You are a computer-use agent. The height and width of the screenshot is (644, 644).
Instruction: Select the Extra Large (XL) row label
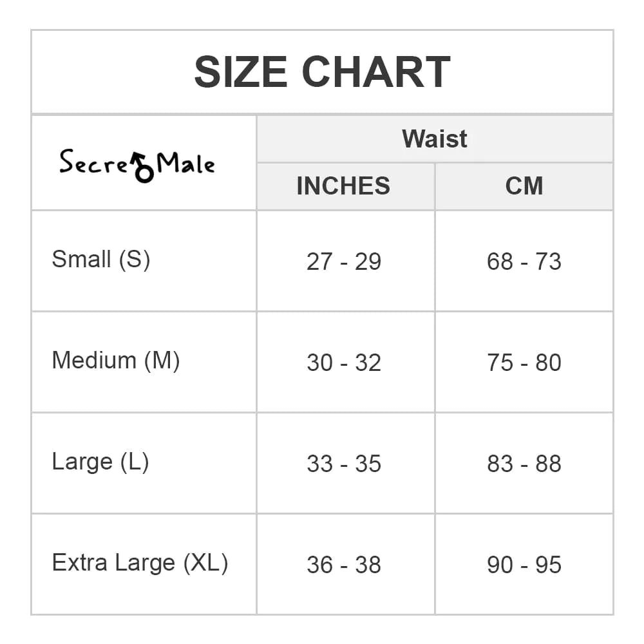click(140, 563)
